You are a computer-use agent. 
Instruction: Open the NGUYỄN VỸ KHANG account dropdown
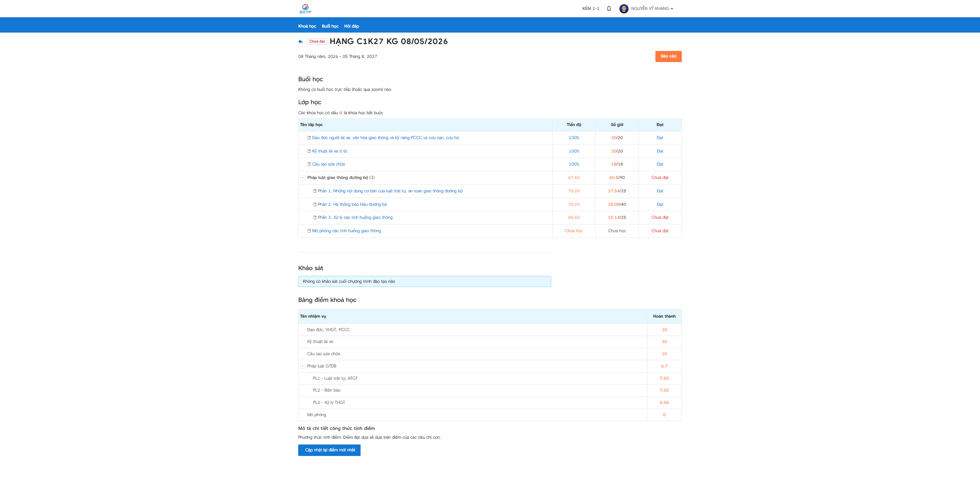tap(652, 8)
